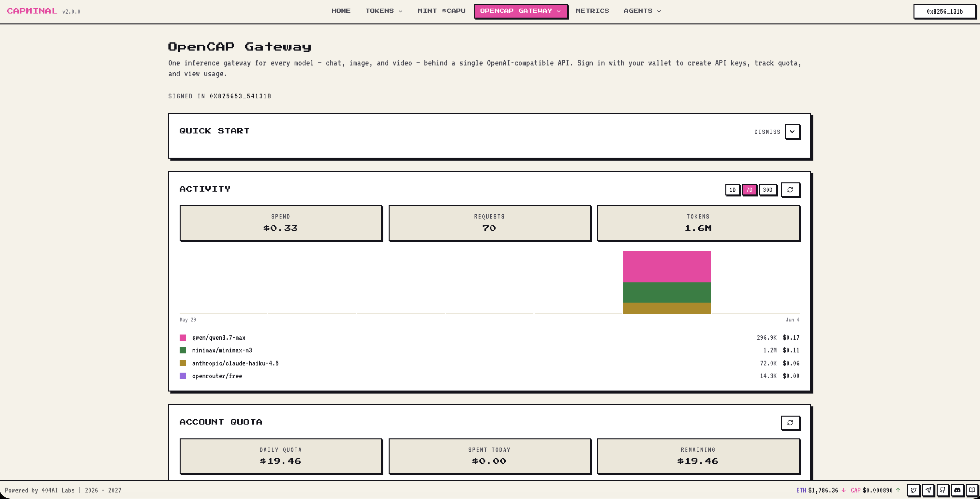Screen dimensions: 980x499
Task: Click the REMAINING $19.46 card
Action: click(698, 456)
